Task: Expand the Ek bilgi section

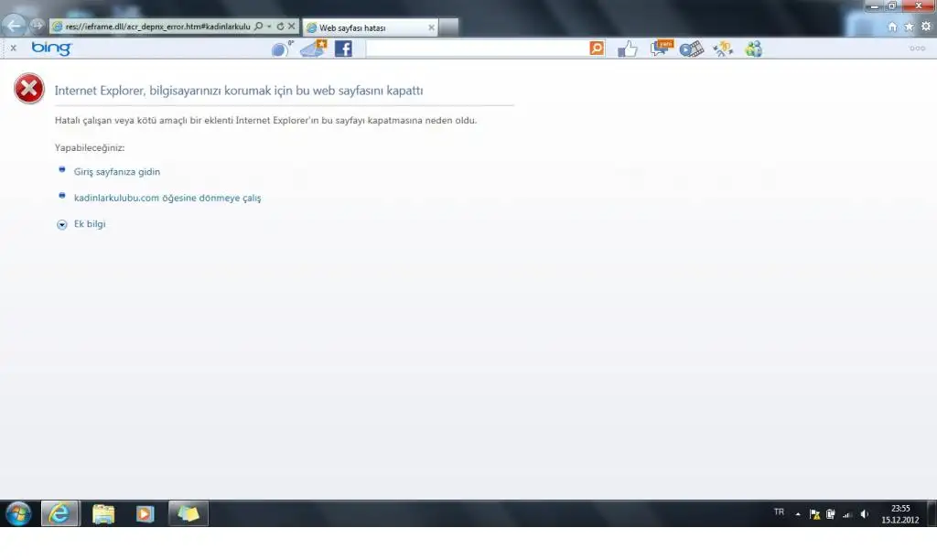Action: coord(62,224)
